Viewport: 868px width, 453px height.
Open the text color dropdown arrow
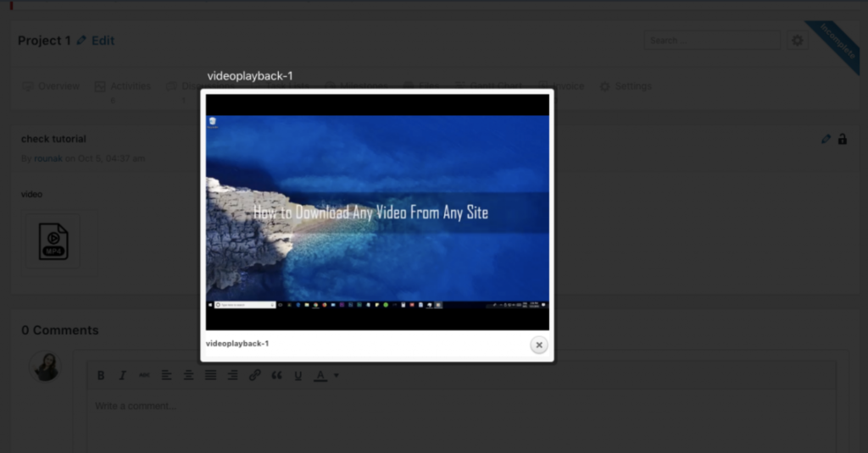click(336, 376)
